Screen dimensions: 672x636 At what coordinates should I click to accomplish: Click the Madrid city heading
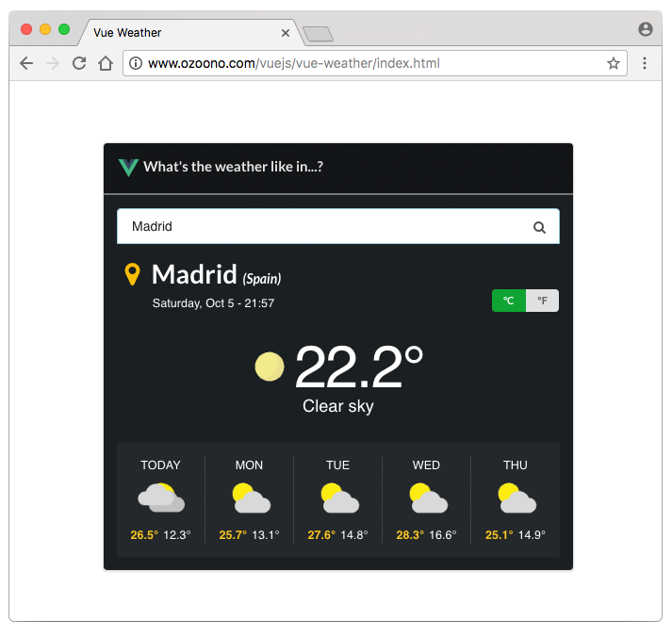[x=194, y=274]
